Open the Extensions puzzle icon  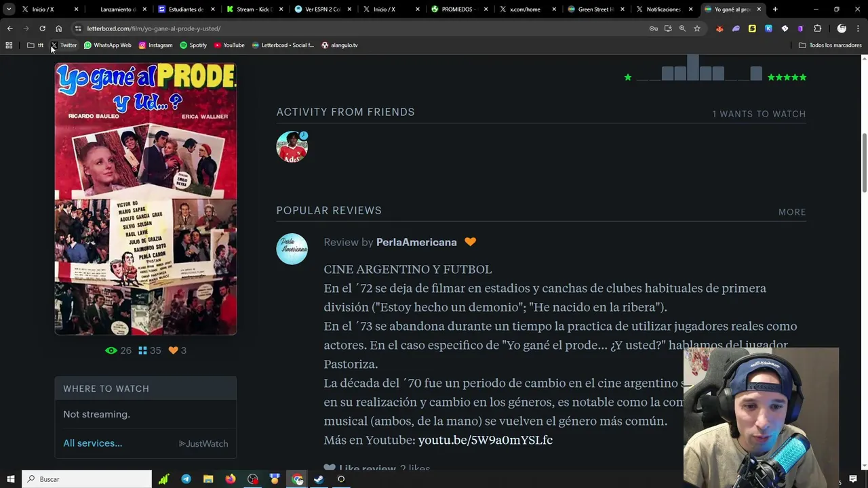click(817, 28)
